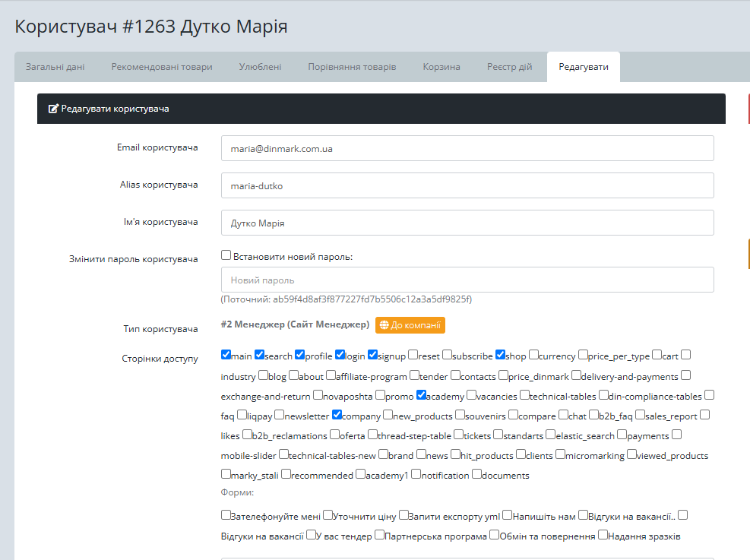Switch to Рекомендовані товари tab
The width and height of the screenshot is (750, 560).
coord(162,67)
